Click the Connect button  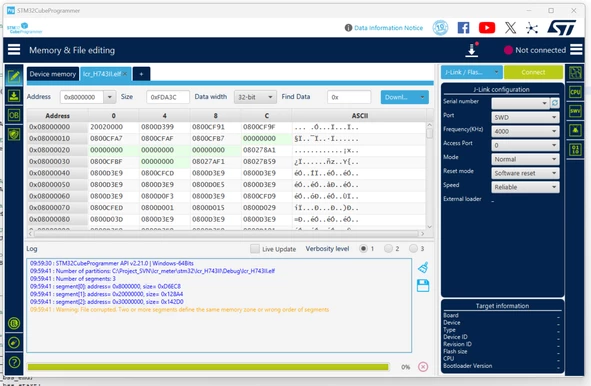[x=533, y=72]
